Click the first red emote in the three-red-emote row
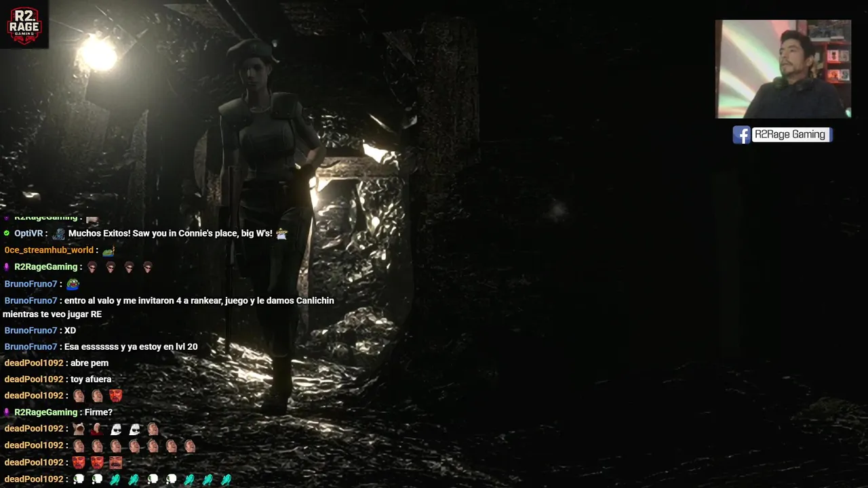 (x=79, y=462)
